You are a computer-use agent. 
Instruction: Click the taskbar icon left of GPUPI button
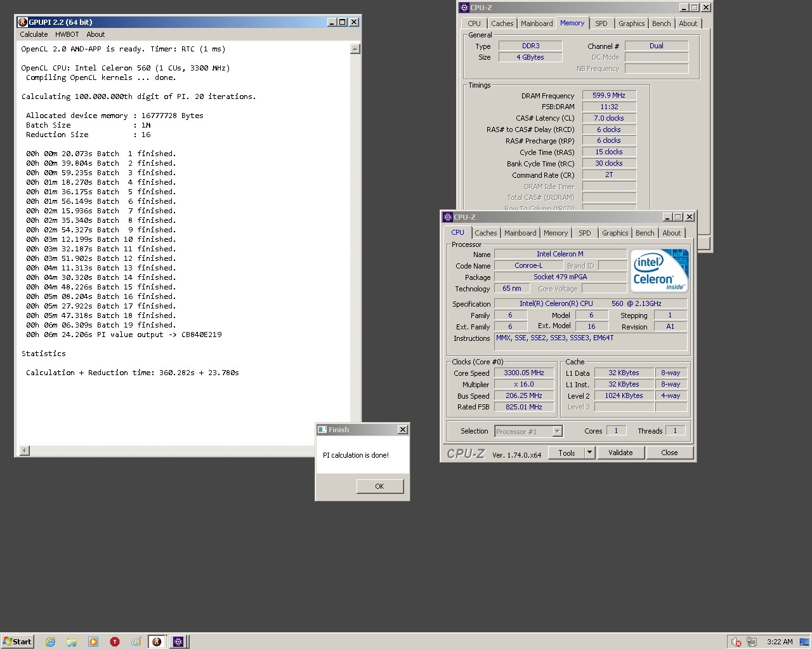[x=136, y=642]
